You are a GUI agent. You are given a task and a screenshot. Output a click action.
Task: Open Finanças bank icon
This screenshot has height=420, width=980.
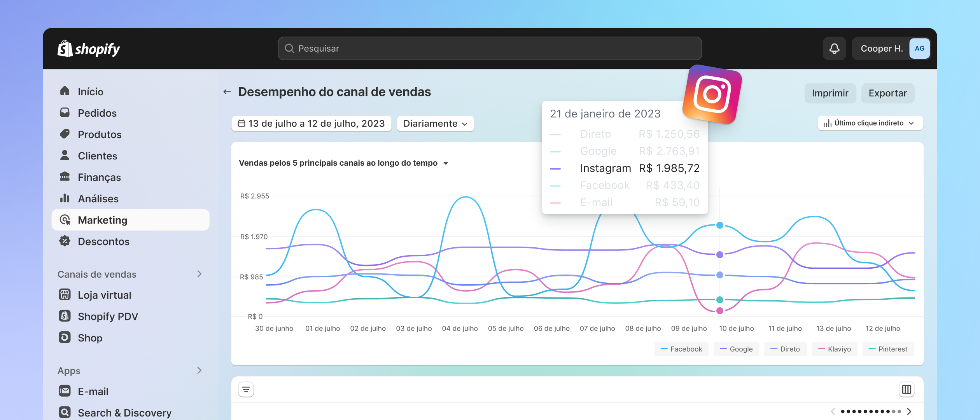coord(65,177)
